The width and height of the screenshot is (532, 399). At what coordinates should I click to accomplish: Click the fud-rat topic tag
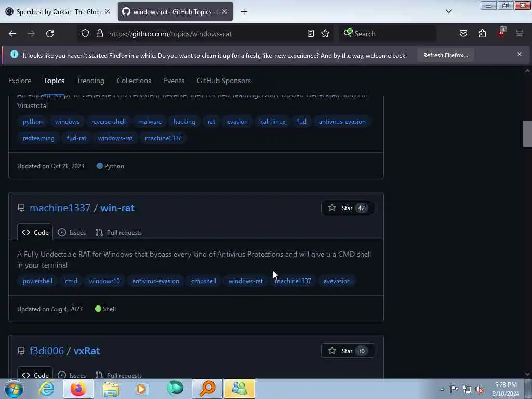(76, 138)
